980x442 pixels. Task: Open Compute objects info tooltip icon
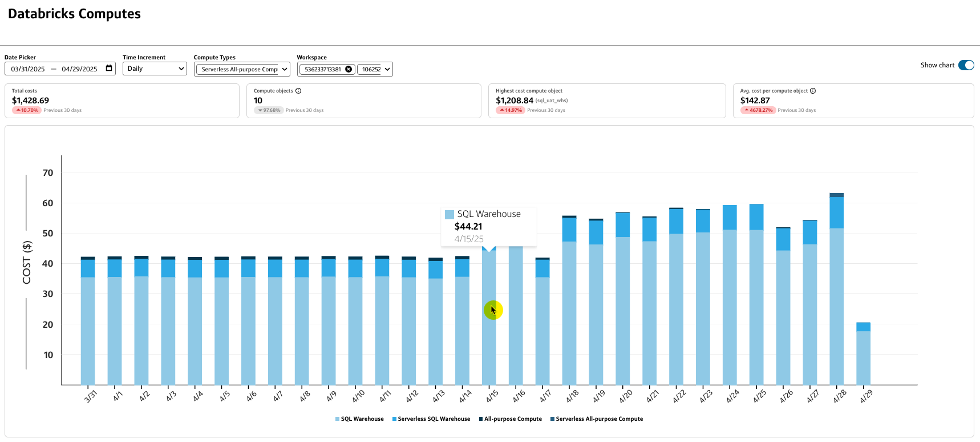[298, 91]
